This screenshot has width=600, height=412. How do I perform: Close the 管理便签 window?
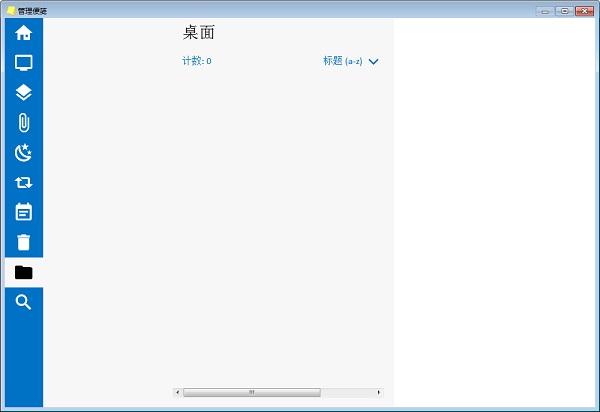(585, 10)
